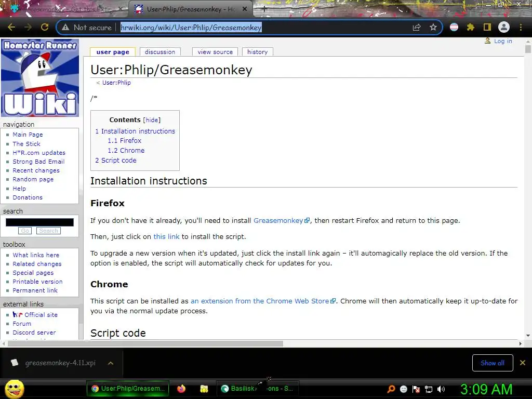Open the security flag tray icon

pos(416,389)
